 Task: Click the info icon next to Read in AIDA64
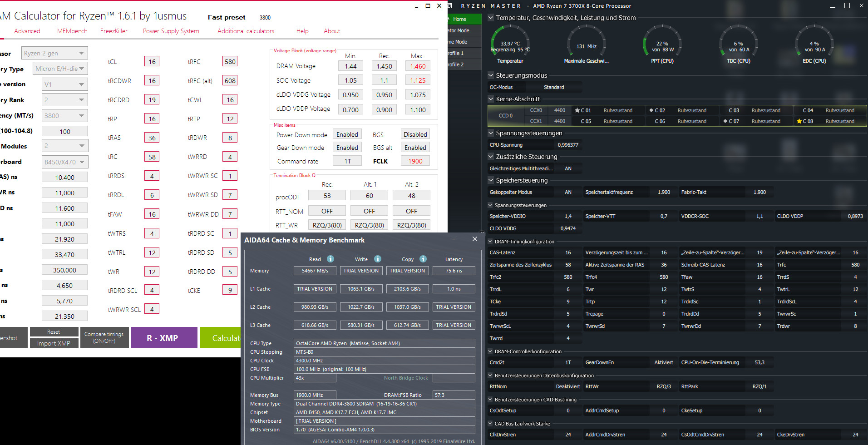pyautogui.click(x=330, y=259)
